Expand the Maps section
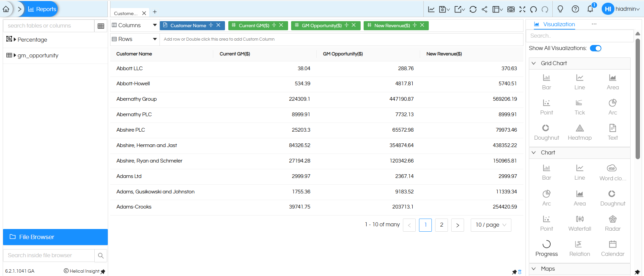 534,269
